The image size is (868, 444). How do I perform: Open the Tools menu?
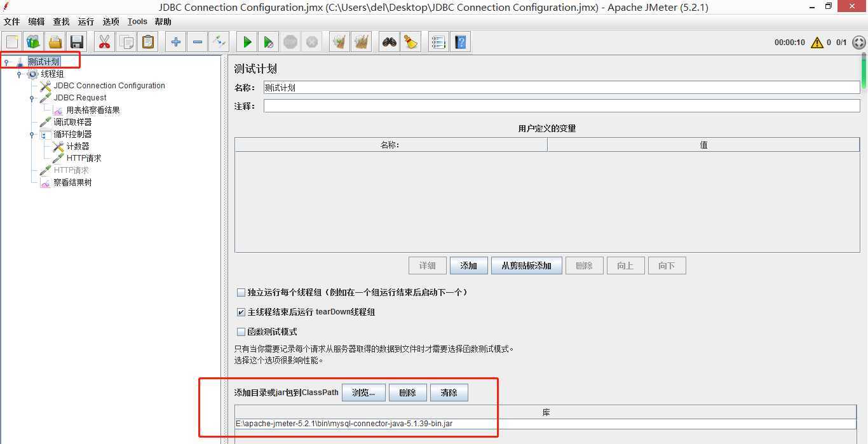[x=137, y=22]
